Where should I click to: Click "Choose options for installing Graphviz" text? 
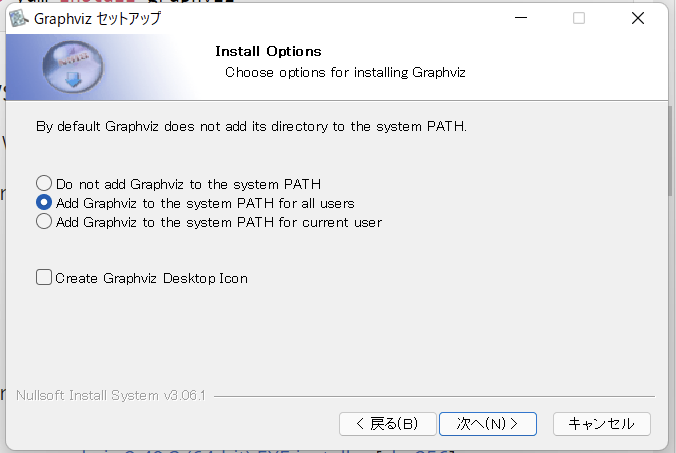point(345,72)
